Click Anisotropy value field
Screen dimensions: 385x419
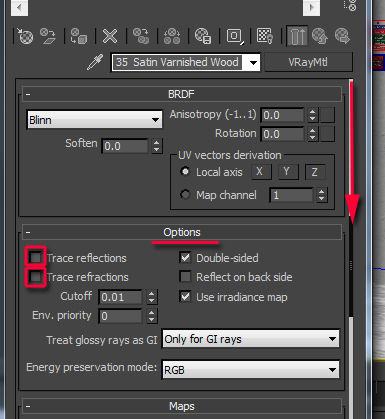pos(282,115)
